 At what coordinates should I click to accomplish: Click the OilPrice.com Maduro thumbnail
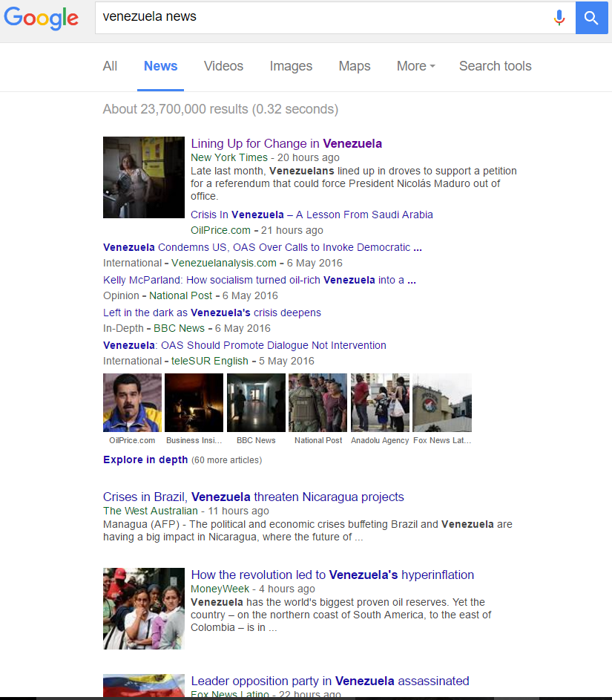click(x=133, y=402)
